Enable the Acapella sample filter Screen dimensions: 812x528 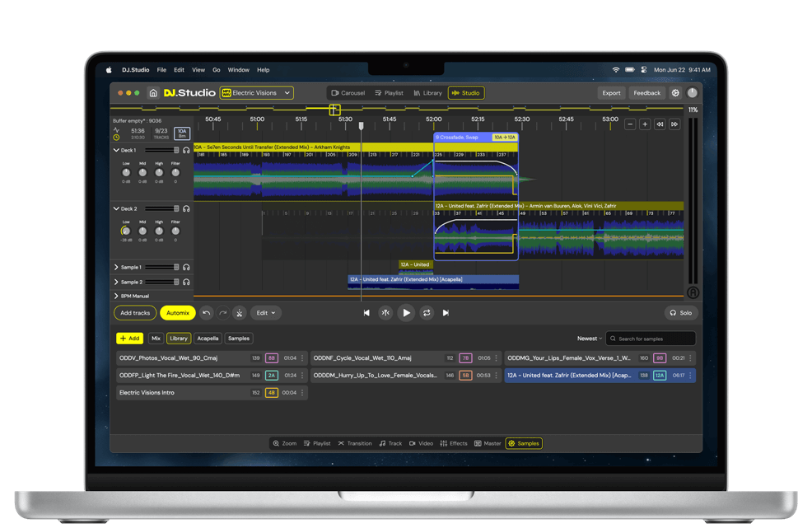click(208, 339)
